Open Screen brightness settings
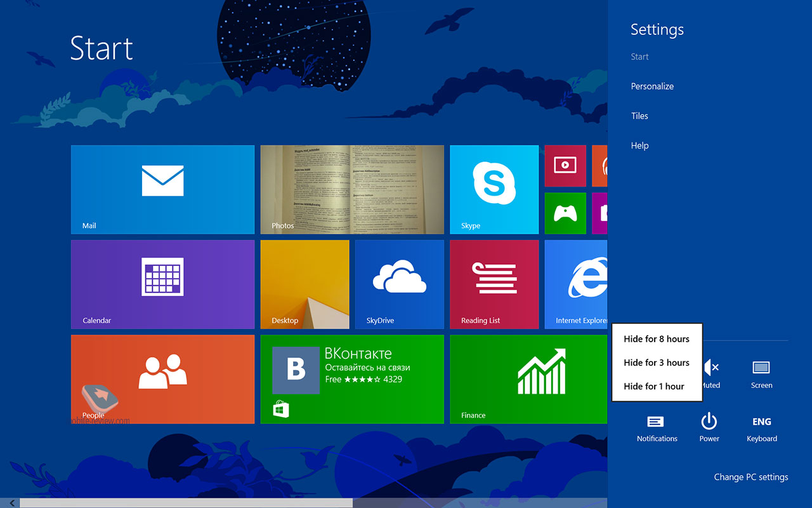 761,373
